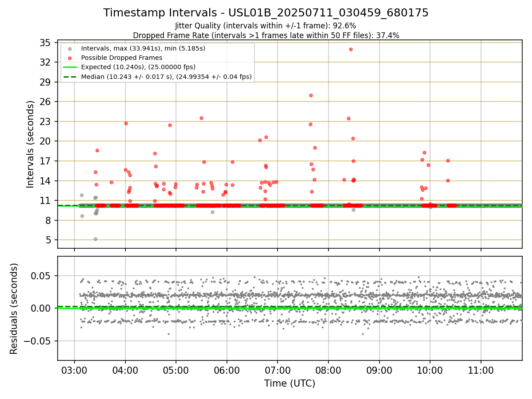532x399 pixels.
Task: Click the '8' tick on intervals axis
Action: pos(48,220)
